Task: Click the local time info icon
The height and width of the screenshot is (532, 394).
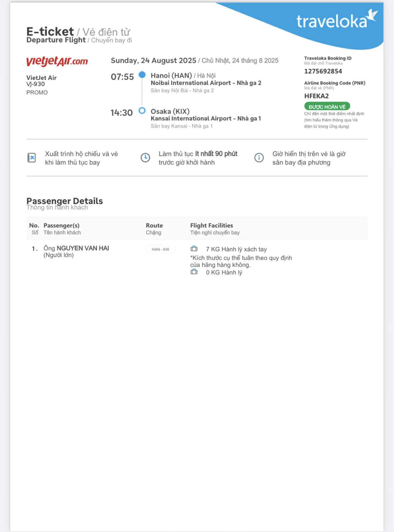Action: coord(259,158)
